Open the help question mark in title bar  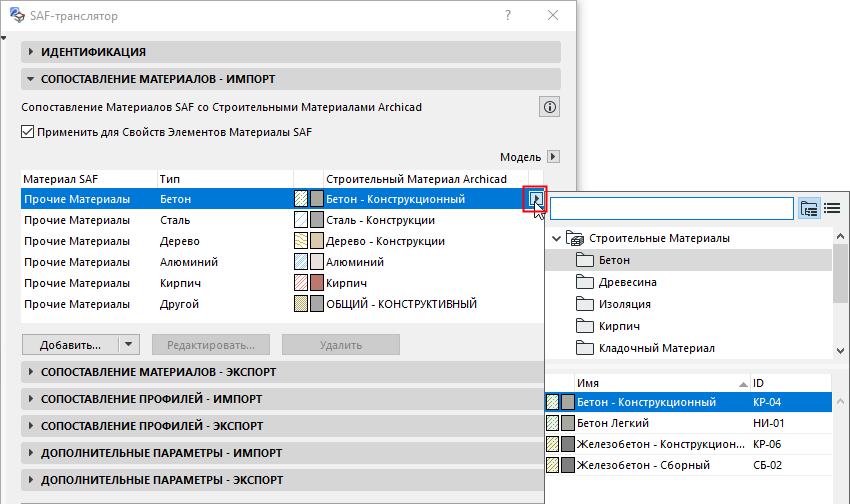(x=508, y=15)
